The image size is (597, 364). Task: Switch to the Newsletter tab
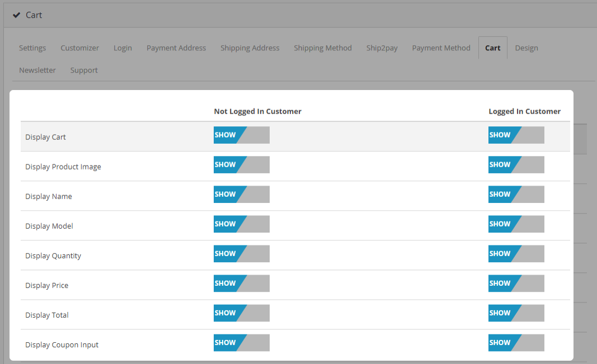37,70
